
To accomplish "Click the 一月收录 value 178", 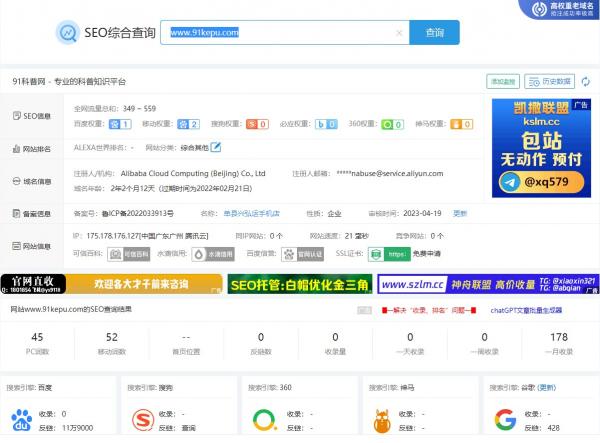I will [559, 337].
